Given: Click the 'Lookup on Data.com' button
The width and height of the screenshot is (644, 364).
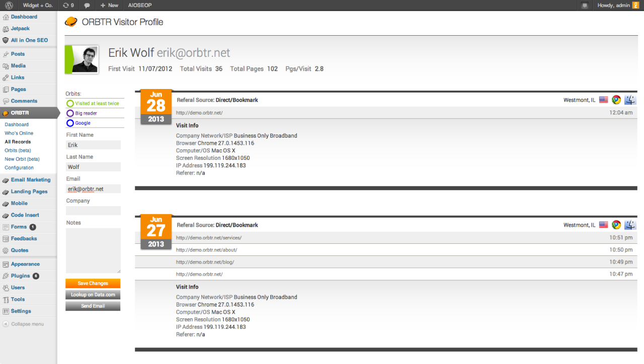Looking at the screenshot, I should coord(93,295).
